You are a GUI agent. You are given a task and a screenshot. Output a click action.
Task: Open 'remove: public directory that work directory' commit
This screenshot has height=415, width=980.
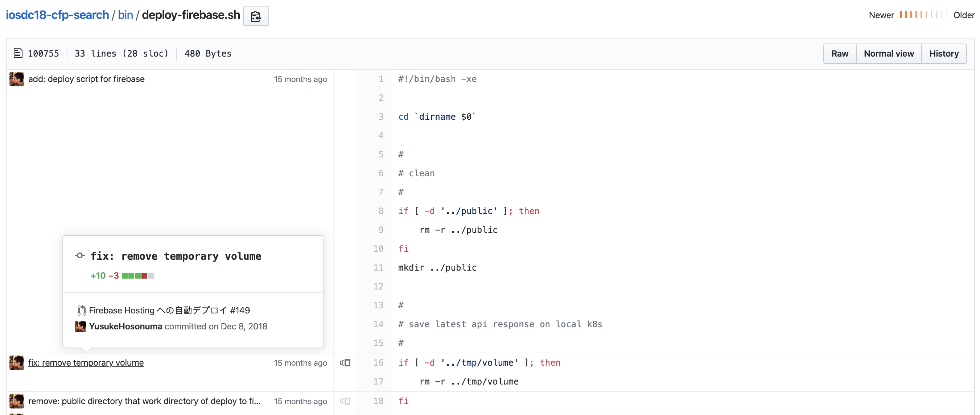[x=144, y=401]
